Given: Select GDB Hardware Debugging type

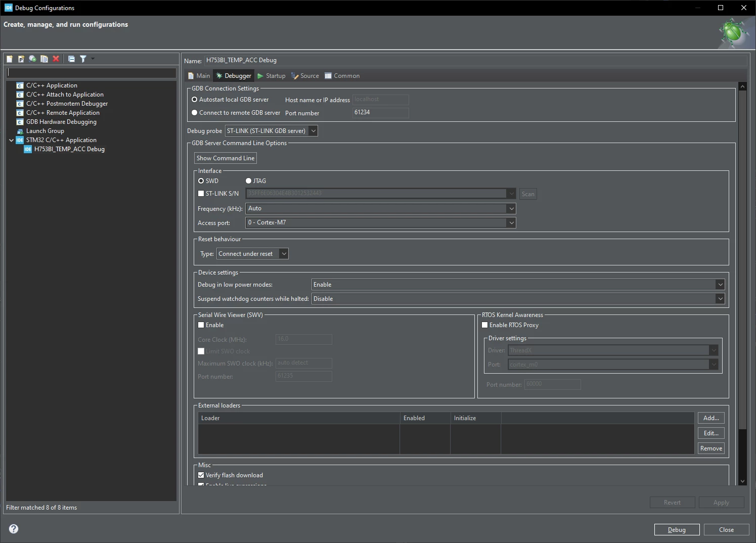Looking at the screenshot, I should (x=61, y=122).
